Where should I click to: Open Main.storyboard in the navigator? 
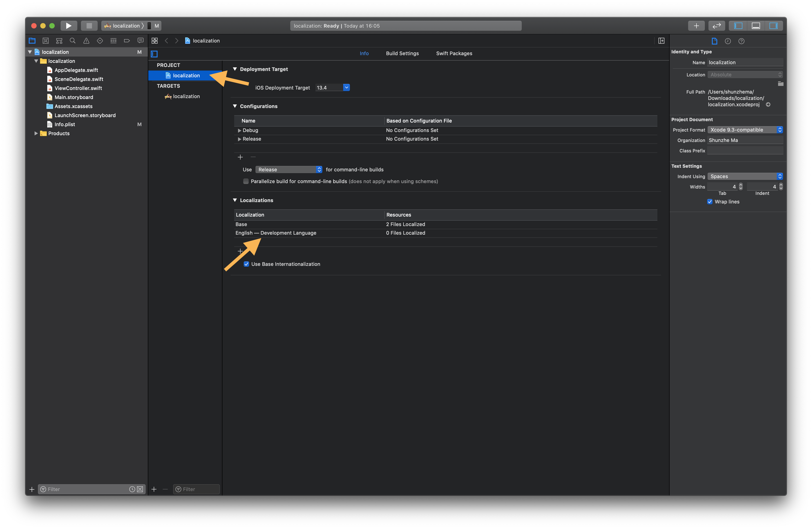coord(74,97)
